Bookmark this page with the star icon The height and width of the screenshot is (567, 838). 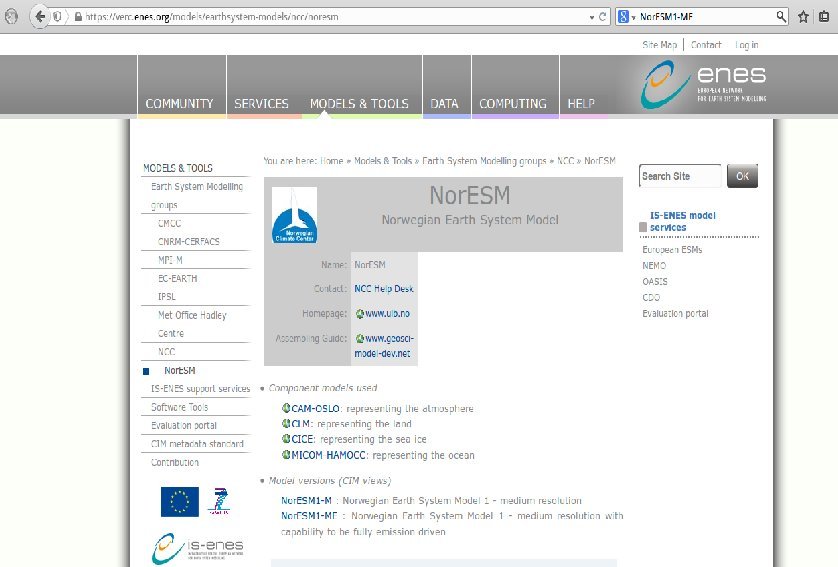point(803,17)
